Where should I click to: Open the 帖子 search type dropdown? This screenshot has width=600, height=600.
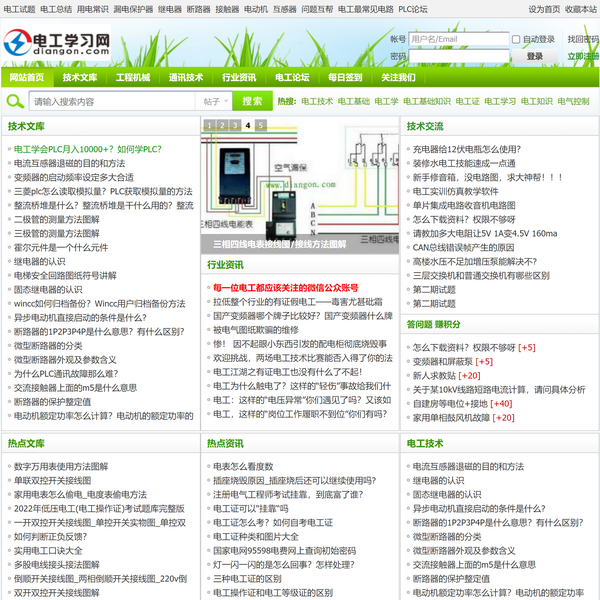(x=213, y=101)
